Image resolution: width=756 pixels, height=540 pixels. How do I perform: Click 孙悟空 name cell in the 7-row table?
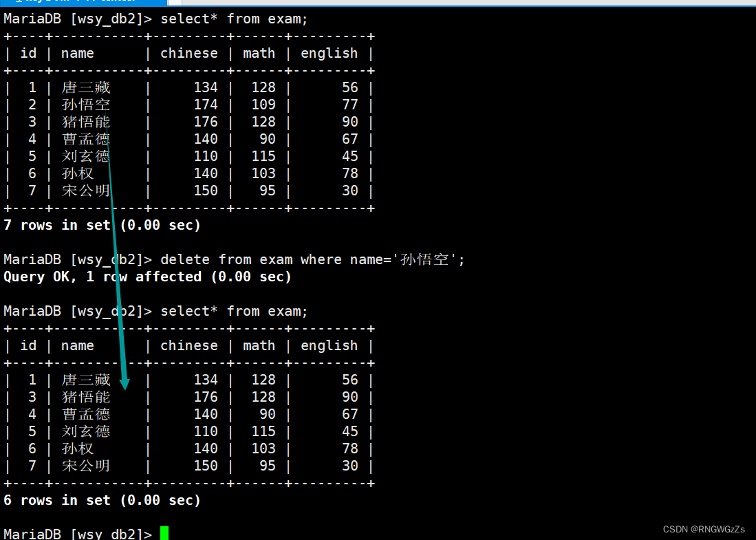[x=86, y=105]
